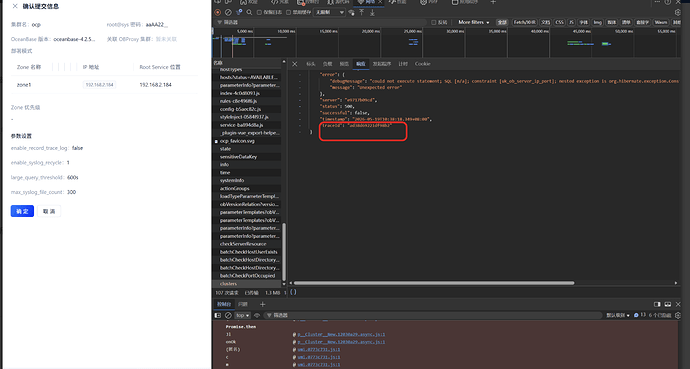This screenshot has height=369, width=690.
Task: Select the Wasm request type filter
Action: click(661, 22)
